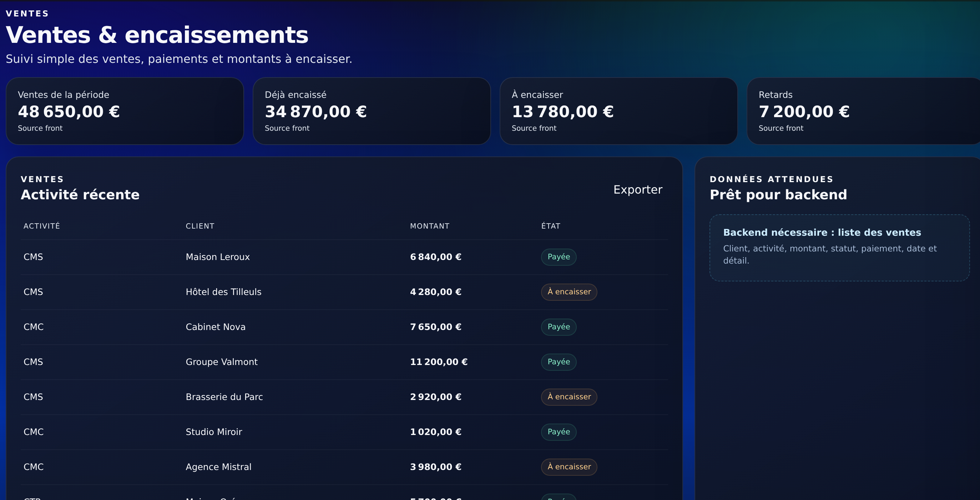Select client Hôtel des Tilleuls

(x=224, y=292)
